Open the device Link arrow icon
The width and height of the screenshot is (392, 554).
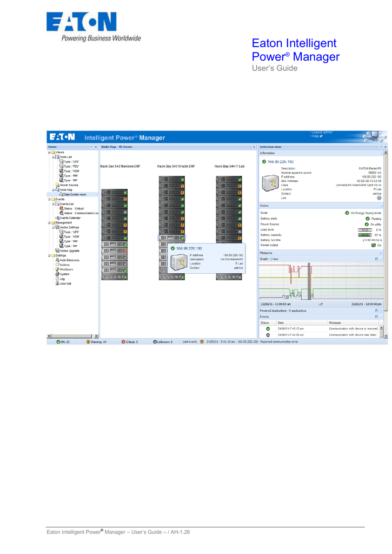coord(379,198)
